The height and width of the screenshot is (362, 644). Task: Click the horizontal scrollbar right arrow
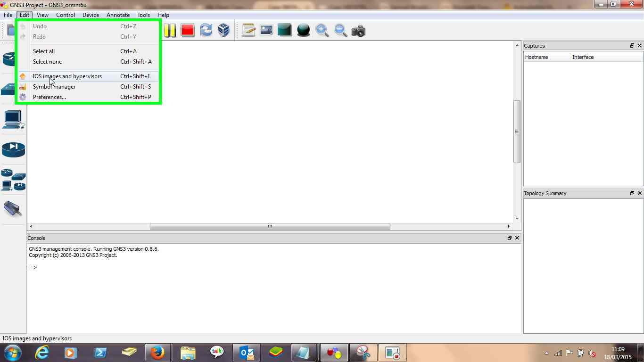[509, 226]
